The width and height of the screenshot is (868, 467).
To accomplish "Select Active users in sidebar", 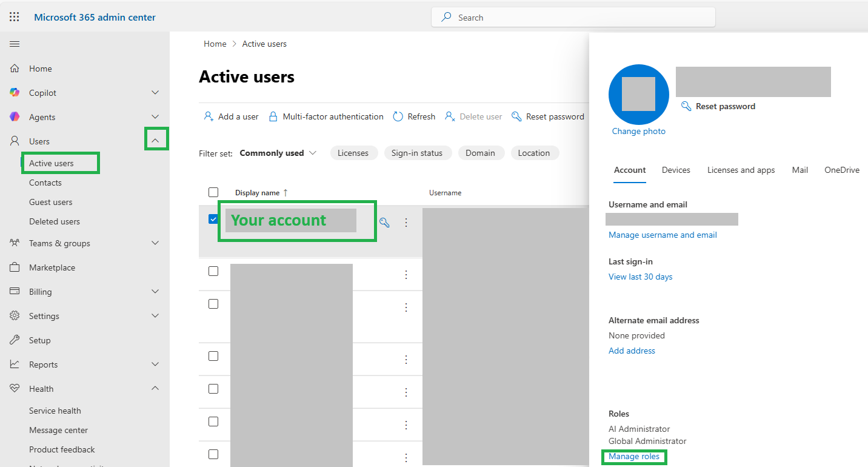I will pyautogui.click(x=52, y=163).
